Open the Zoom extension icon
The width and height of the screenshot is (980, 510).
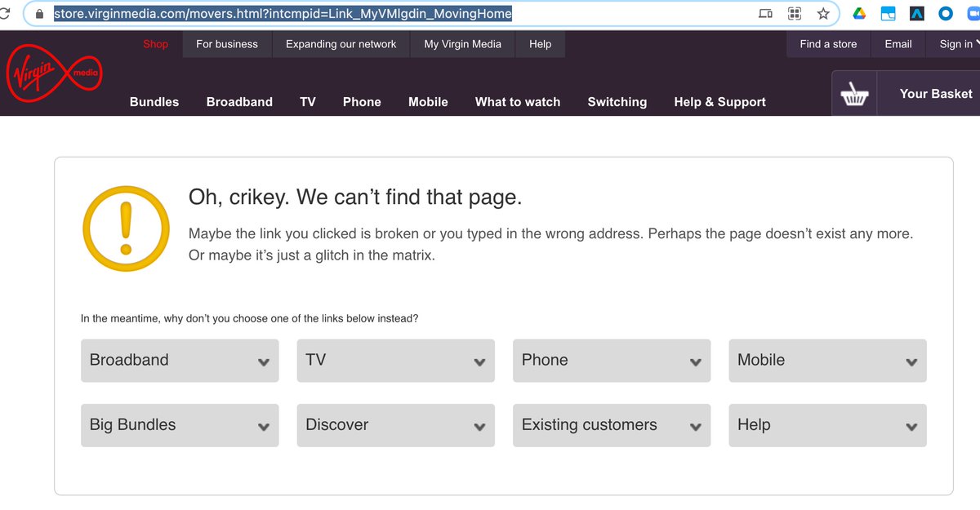coord(973,14)
